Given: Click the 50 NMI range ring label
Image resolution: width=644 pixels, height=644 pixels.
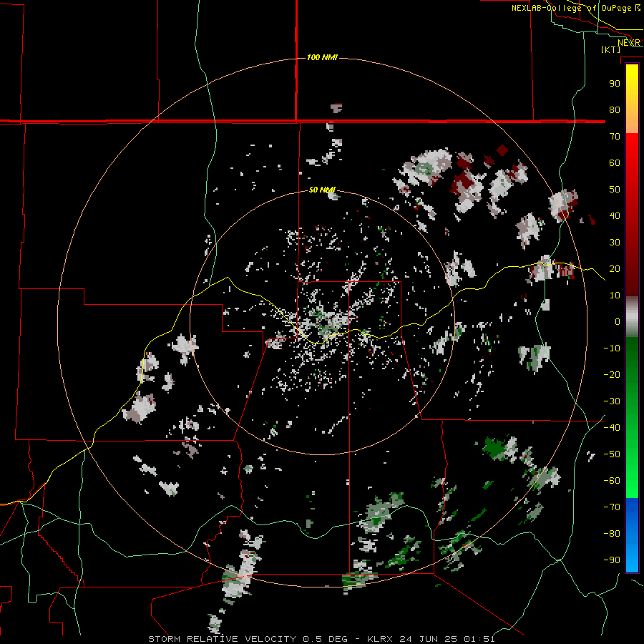Looking at the screenshot, I should click(322, 190).
